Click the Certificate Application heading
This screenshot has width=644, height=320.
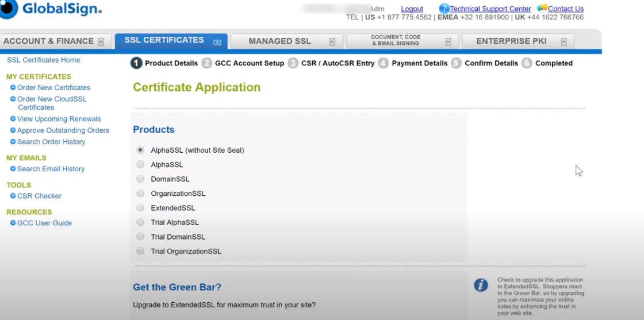pyautogui.click(x=197, y=87)
